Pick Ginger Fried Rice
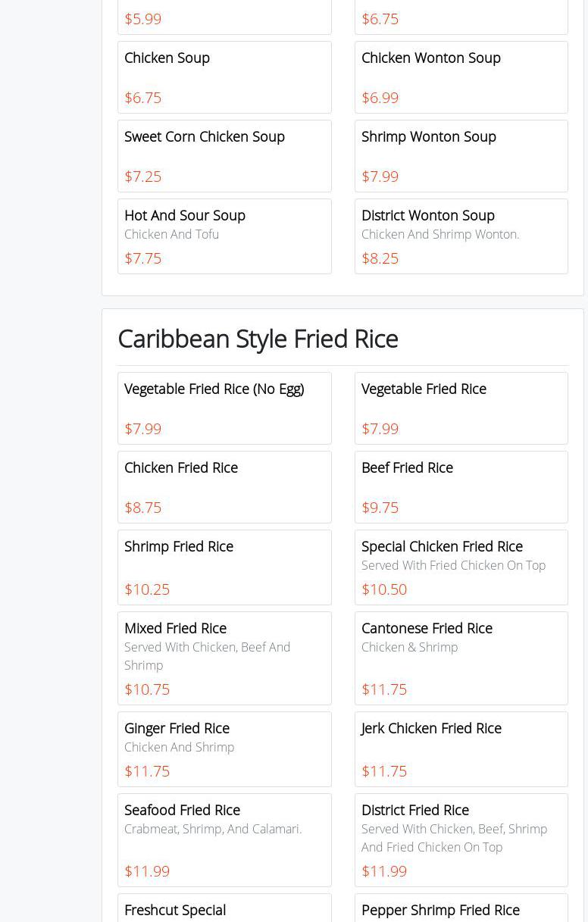This screenshot has height=922, width=588. (x=224, y=749)
